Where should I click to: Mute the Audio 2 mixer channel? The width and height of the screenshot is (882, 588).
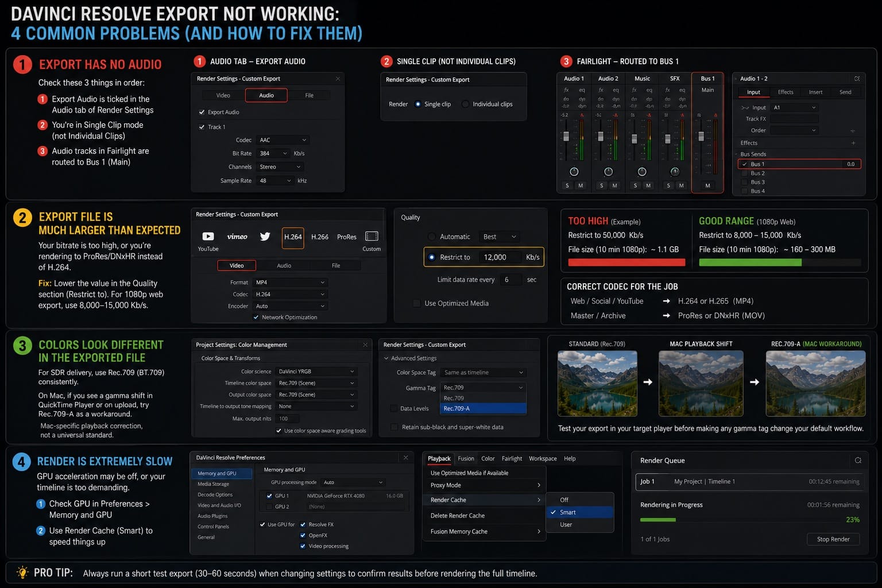click(615, 185)
